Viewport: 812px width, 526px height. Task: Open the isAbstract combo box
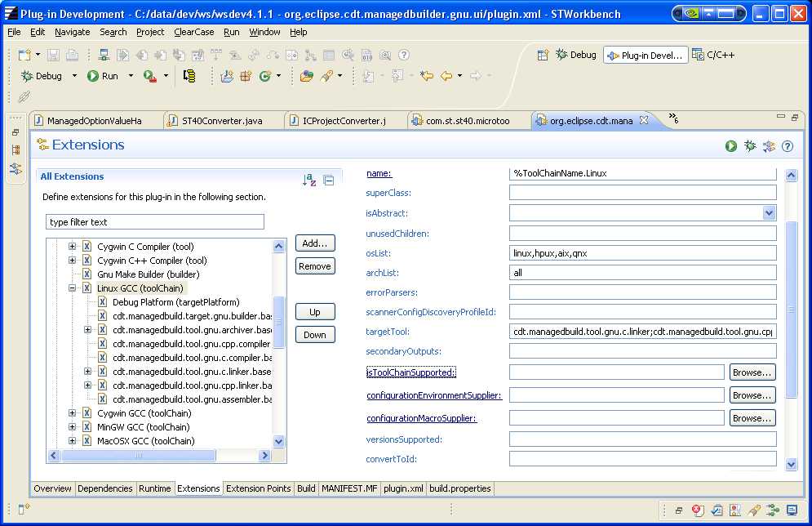point(769,213)
